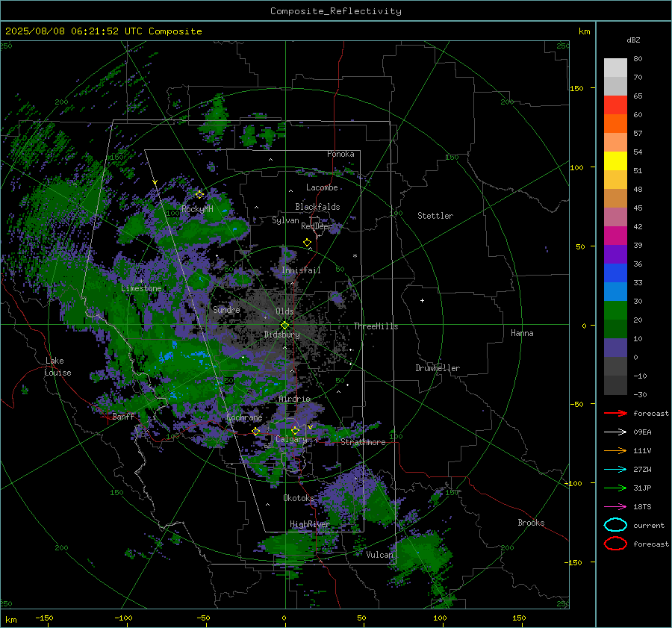This screenshot has width=672, height=628.
Task: Click the Composite_Reflectivity title text
Action: point(336,11)
